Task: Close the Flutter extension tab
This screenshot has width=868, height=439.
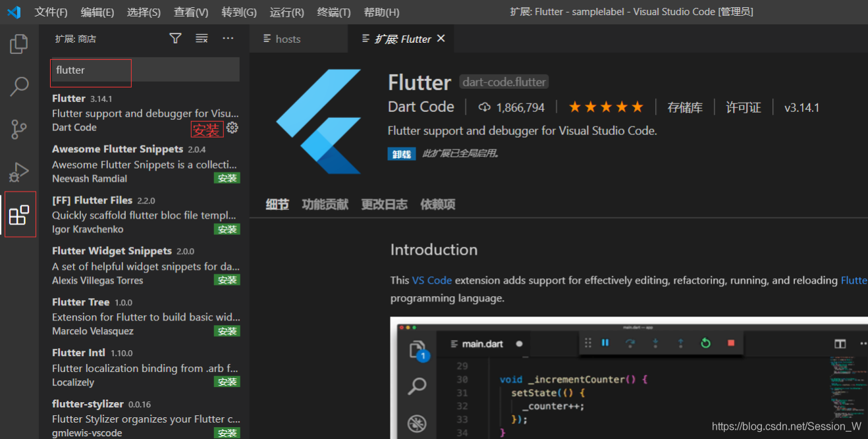Action: coord(441,39)
